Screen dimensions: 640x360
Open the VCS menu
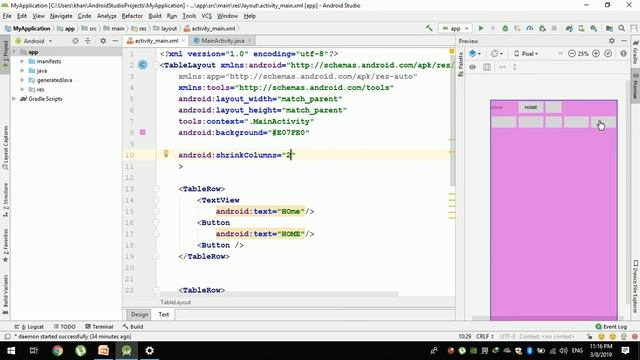pyautogui.click(x=207, y=16)
